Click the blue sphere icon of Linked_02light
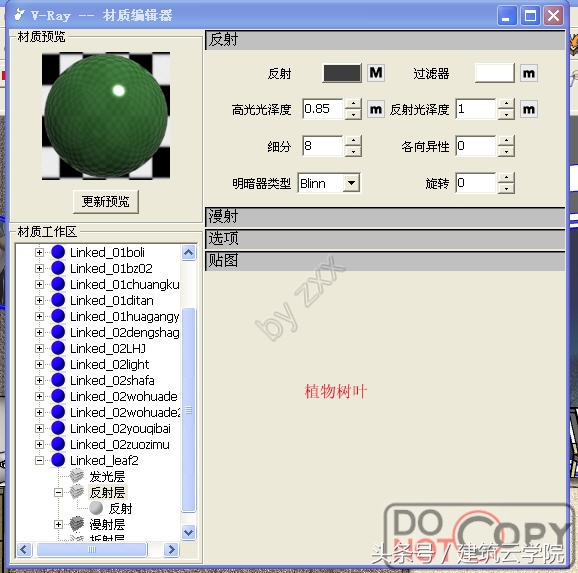The image size is (578, 573). (x=58, y=364)
